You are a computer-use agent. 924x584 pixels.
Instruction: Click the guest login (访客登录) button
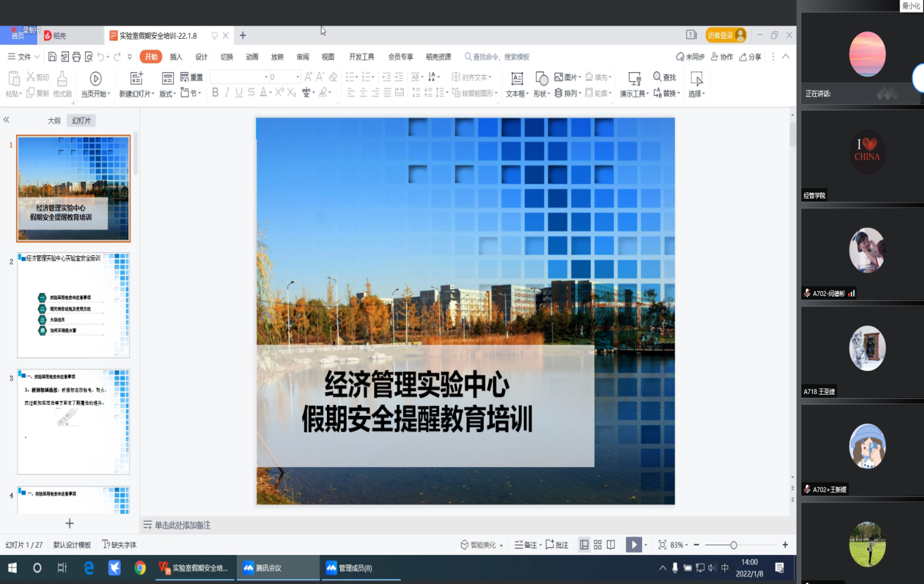pyautogui.click(x=725, y=35)
